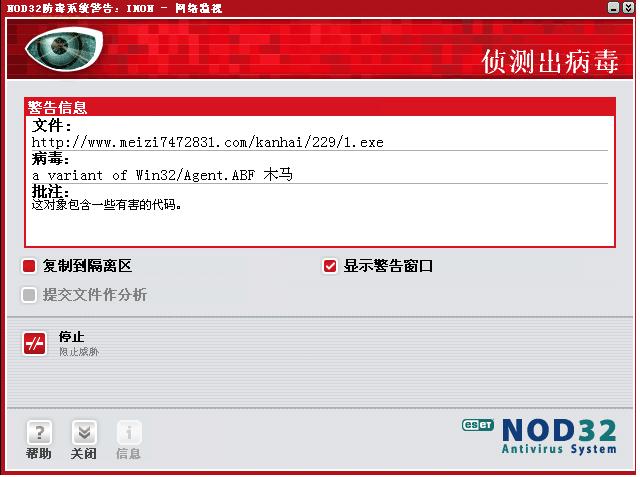Click the 信息 info label

[129, 453]
